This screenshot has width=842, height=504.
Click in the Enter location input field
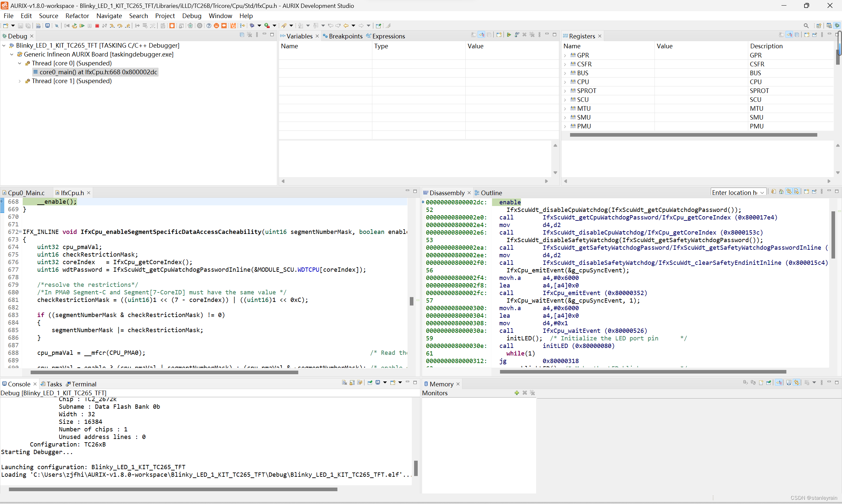(733, 193)
